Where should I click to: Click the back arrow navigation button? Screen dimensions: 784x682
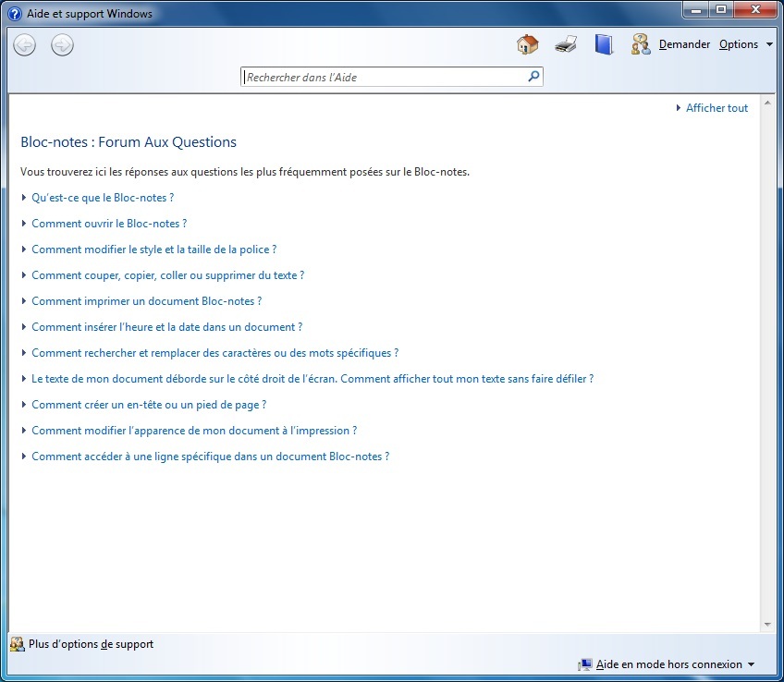(25, 44)
